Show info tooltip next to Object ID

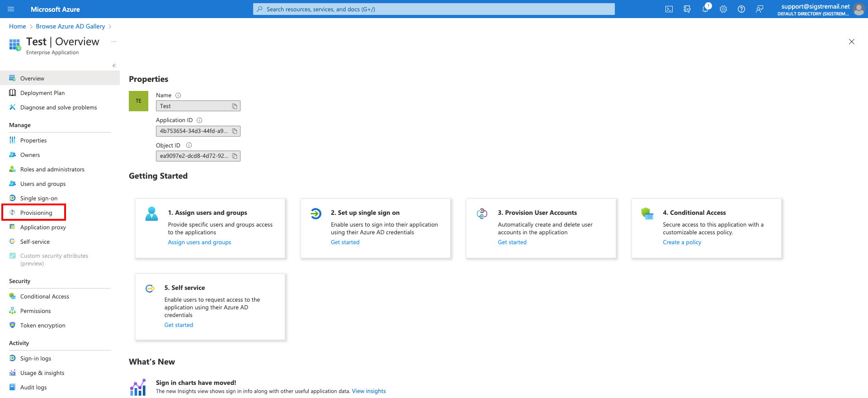pyautogui.click(x=189, y=146)
